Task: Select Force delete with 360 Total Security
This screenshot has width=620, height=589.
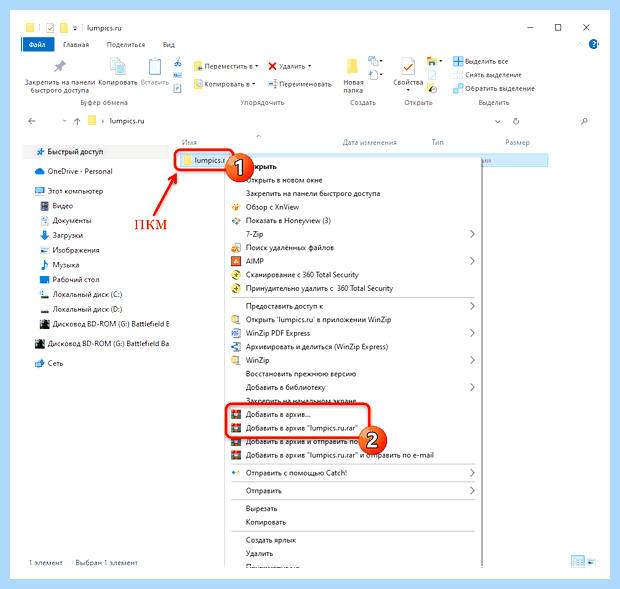Action: 319,288
